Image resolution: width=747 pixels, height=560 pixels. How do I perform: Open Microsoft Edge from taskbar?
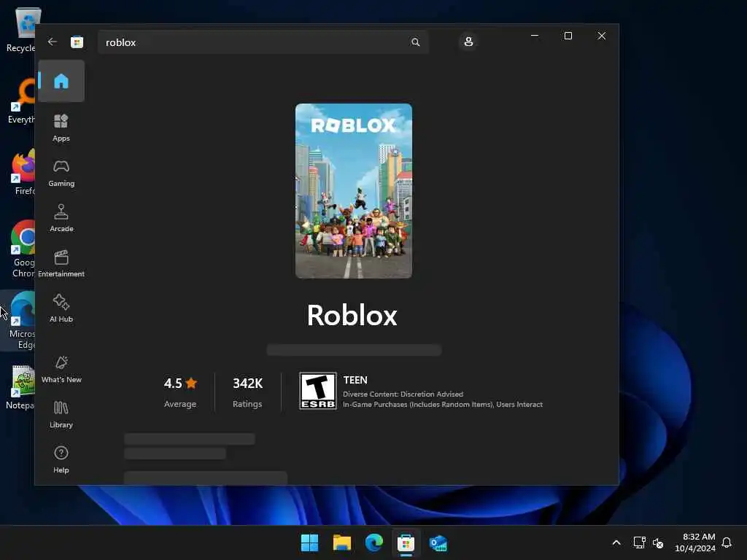(x=374, y=542)
